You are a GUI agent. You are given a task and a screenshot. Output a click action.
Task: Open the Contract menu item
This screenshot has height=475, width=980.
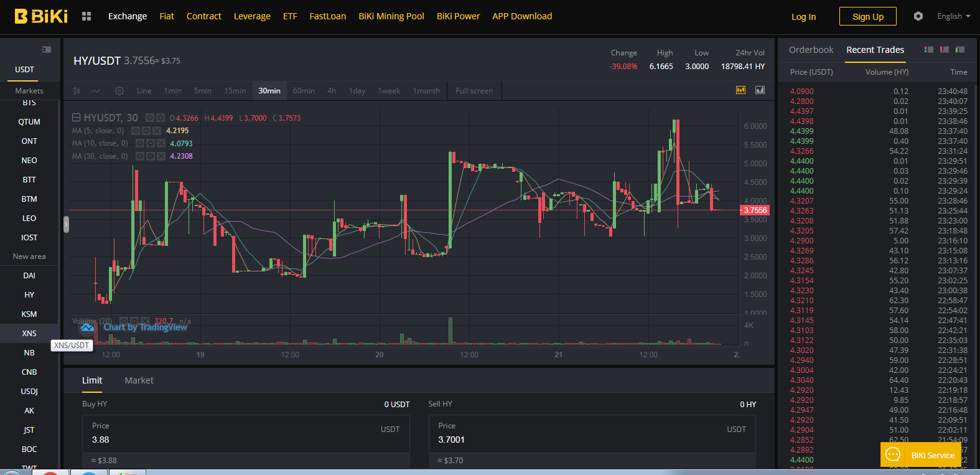click(x=204, y=16)
